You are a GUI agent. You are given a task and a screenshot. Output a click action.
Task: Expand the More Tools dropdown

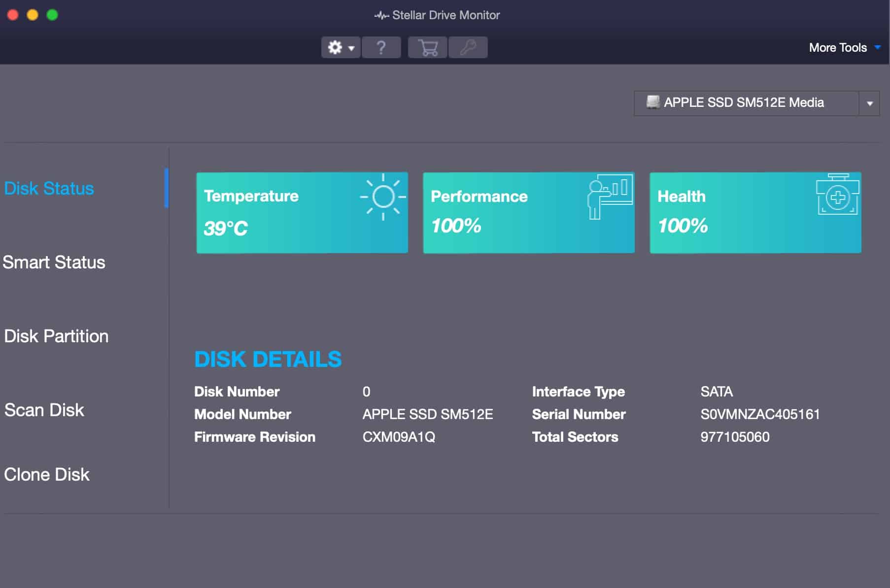(844, 47)
